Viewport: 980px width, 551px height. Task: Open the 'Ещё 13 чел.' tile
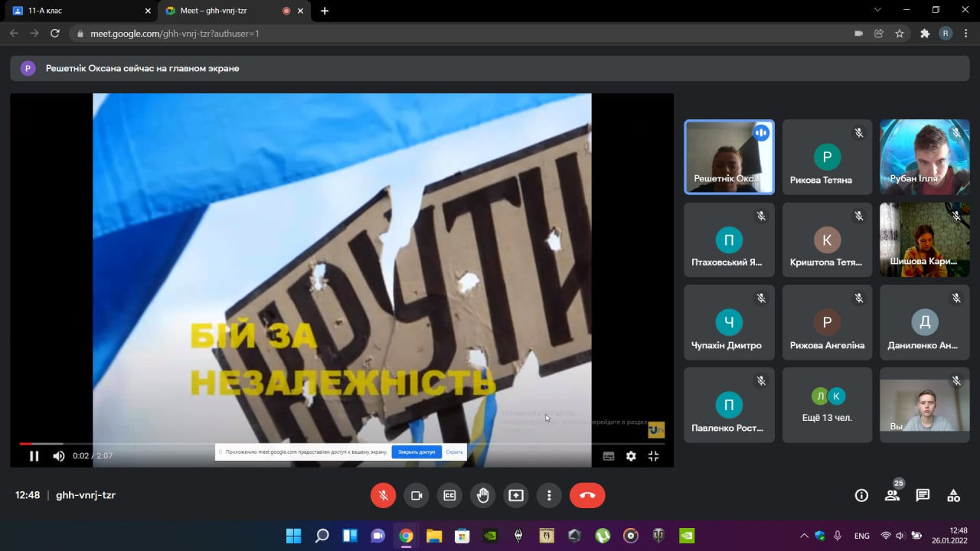[x=827, y=405]
